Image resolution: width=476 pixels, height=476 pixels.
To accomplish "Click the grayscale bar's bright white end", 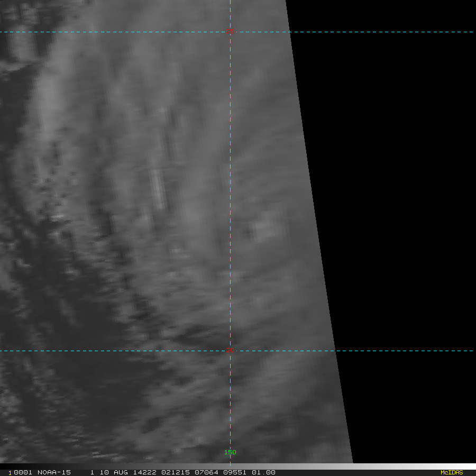I will click(465, 466).
